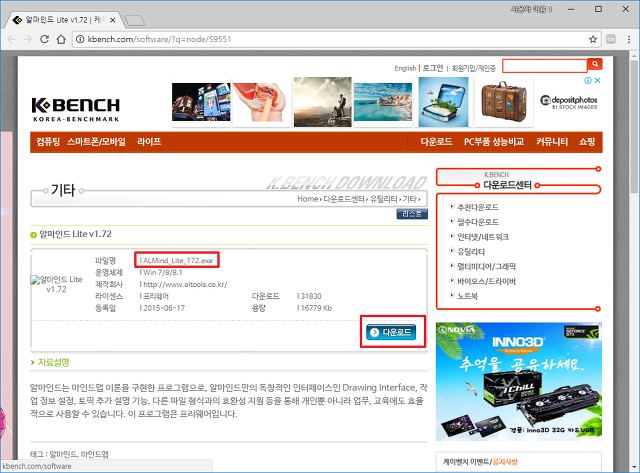Open the 커뮤니티 menu
640x473 pixels.
pos(552,142)
